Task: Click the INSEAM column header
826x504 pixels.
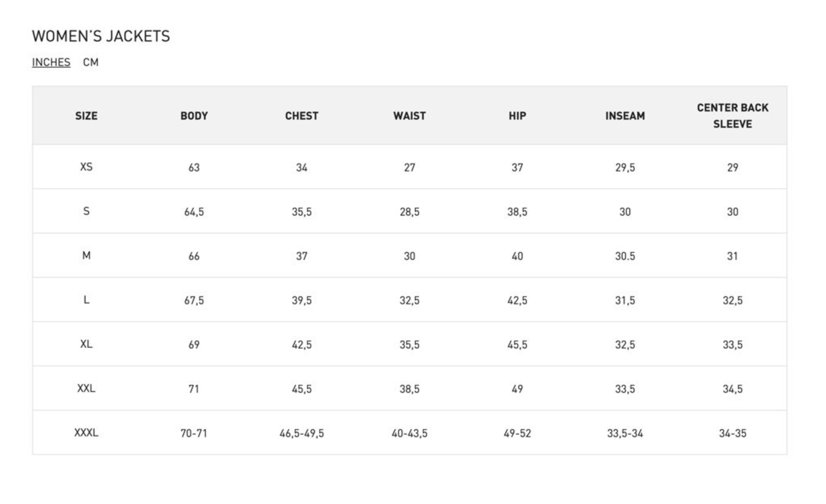Action: click(625, 116)
